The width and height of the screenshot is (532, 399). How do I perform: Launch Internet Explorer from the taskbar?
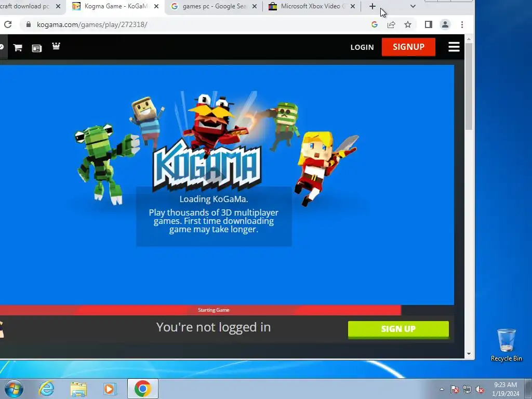pyautogui.click(x=46, y=389)
